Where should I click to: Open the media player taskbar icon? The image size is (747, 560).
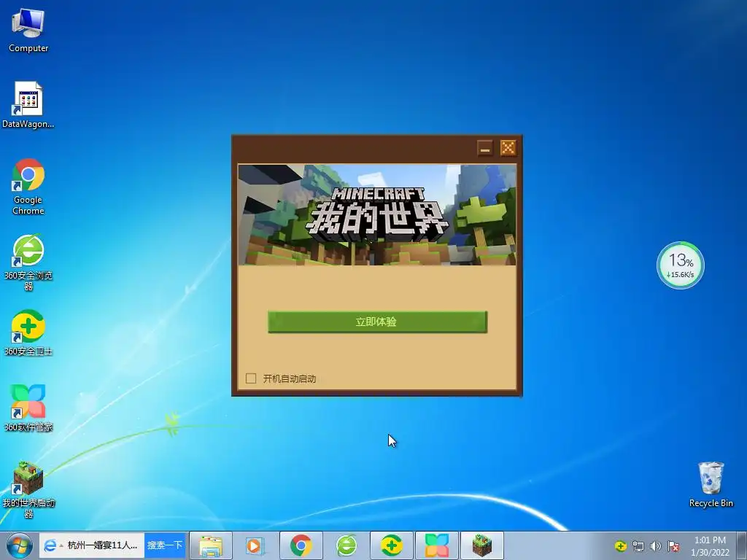pyautogui.click(x=256, y=545)
